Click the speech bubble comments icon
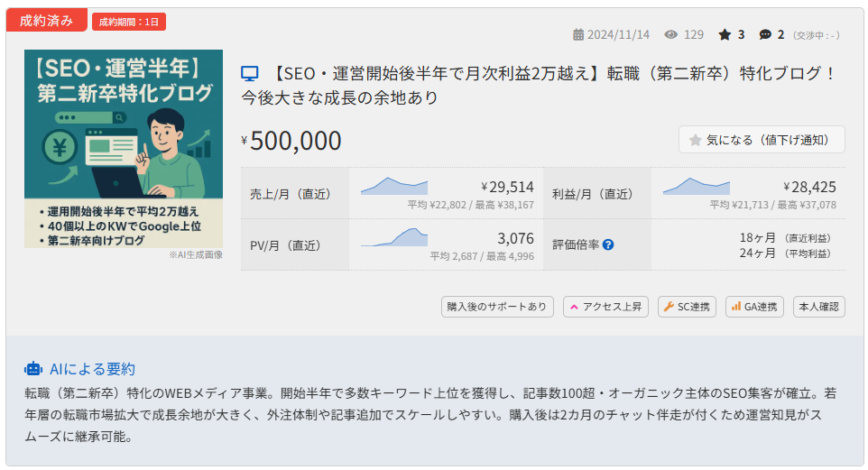 tap(765, 35)
